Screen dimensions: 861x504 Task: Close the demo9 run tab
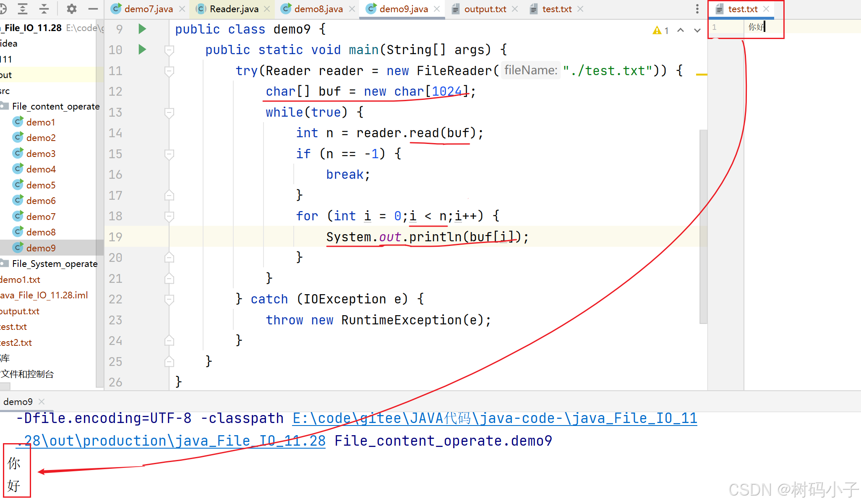pos(42,402)
